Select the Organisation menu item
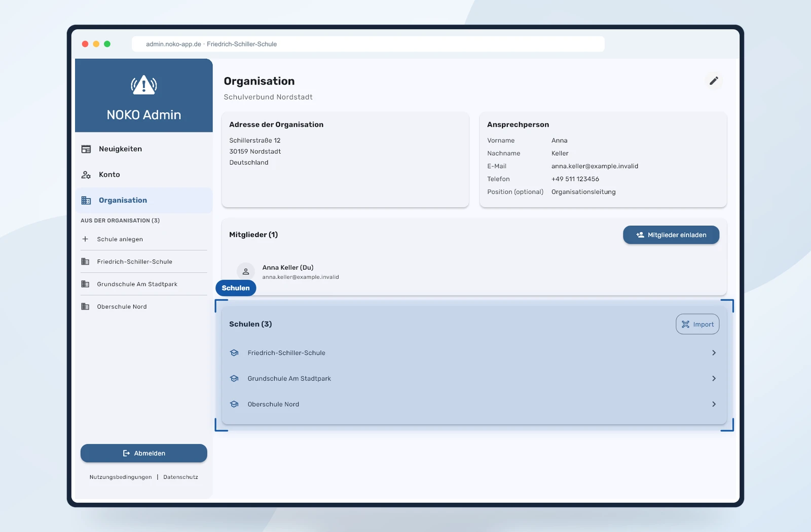This screenshot has width=811, height=532. pyautogui.click(x=144, y=201)
